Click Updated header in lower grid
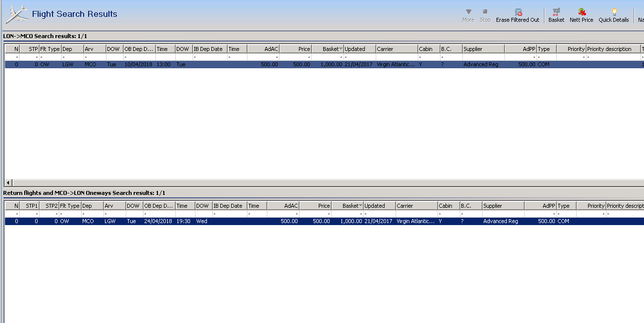Viewport: 644px width, 323px height. [x=379, y=206]
